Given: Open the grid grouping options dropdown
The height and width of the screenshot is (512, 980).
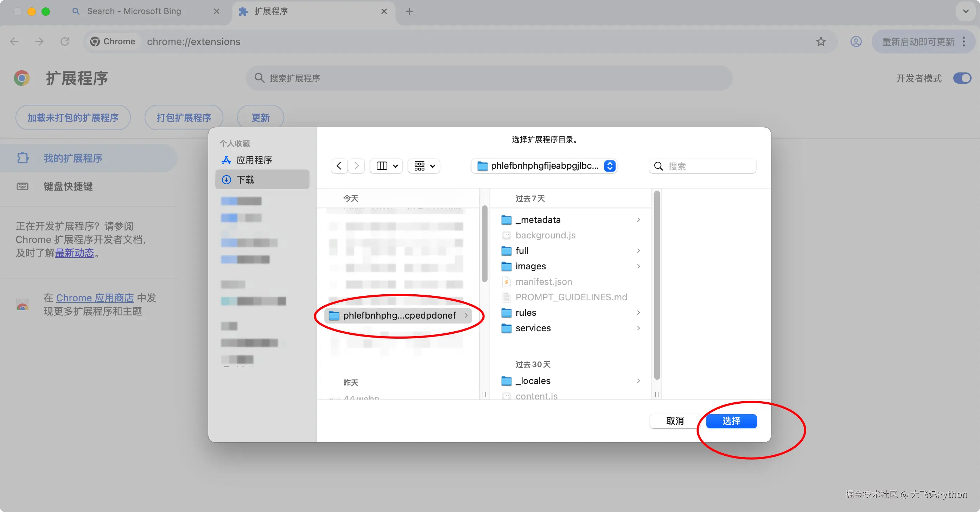Looking at the screenshot, I should (424, 166).
